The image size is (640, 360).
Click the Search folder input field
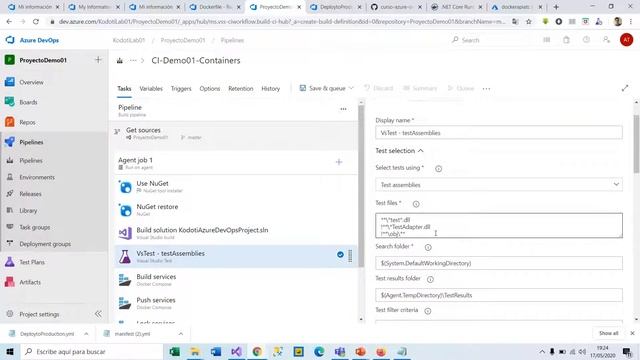[x=499, y=263]
